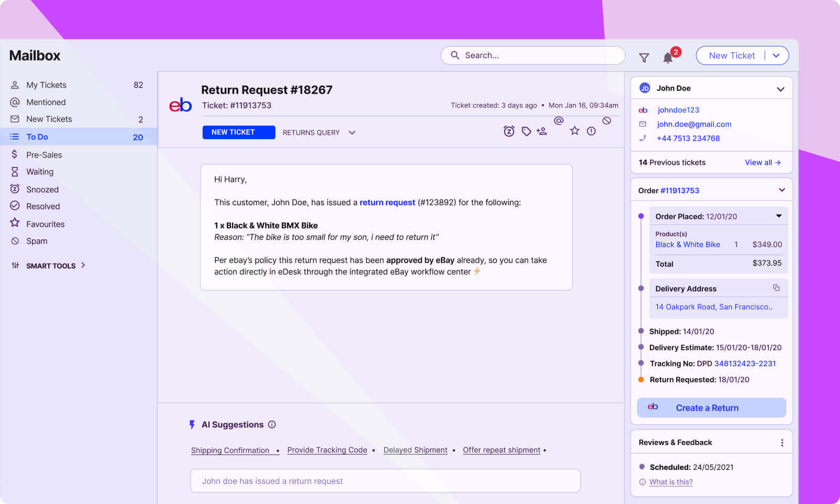Open the Snoozed folder in sidebar

(43, 190)
